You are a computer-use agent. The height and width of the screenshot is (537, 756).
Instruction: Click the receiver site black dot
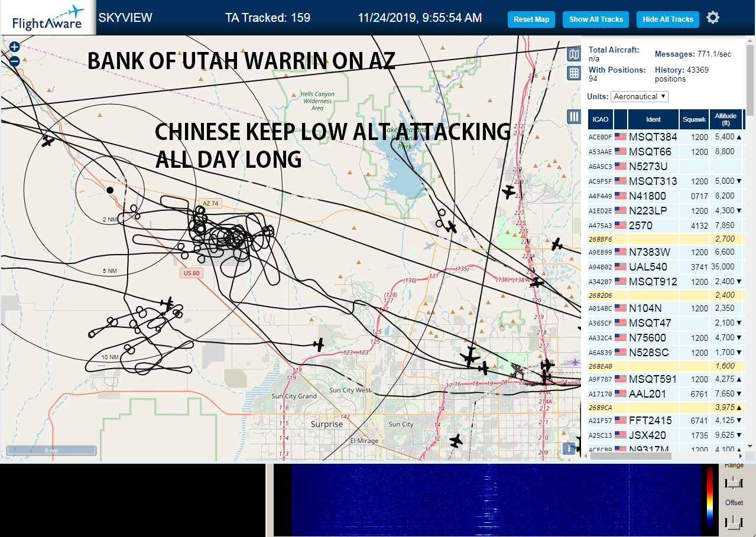109,190
